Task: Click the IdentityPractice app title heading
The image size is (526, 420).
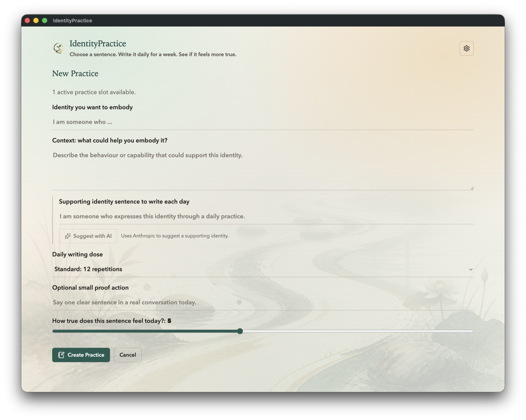Action: click(x=98, y=43)
